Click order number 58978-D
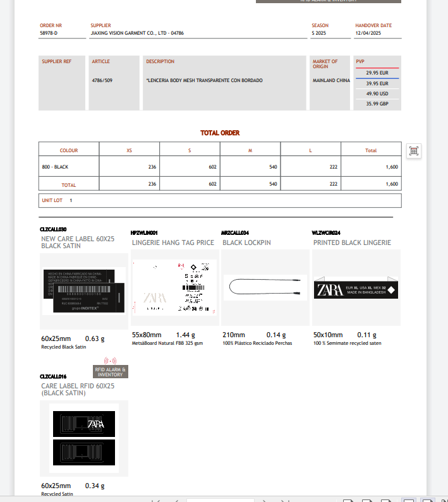This screenshot has width=448, height=502. pyautogui.click(x=49, y=33)
